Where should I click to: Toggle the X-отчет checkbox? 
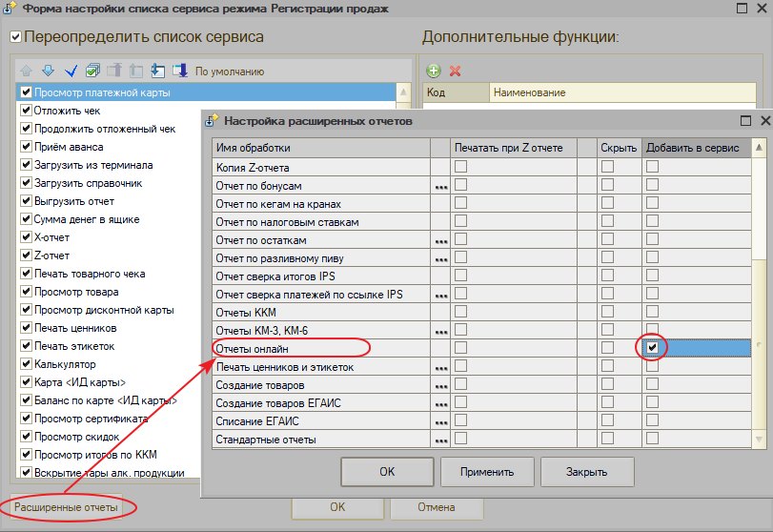(26, 237)
